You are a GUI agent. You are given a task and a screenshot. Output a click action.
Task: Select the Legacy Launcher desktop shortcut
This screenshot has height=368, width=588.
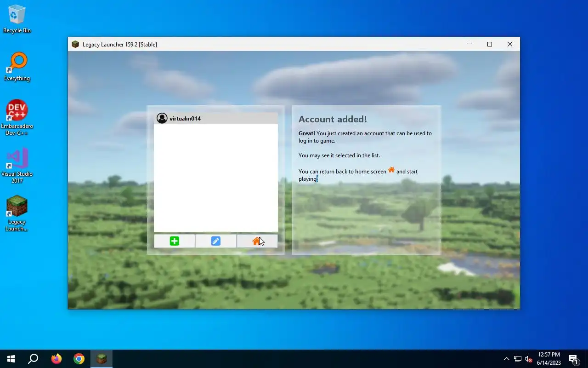tap(17, 213)
